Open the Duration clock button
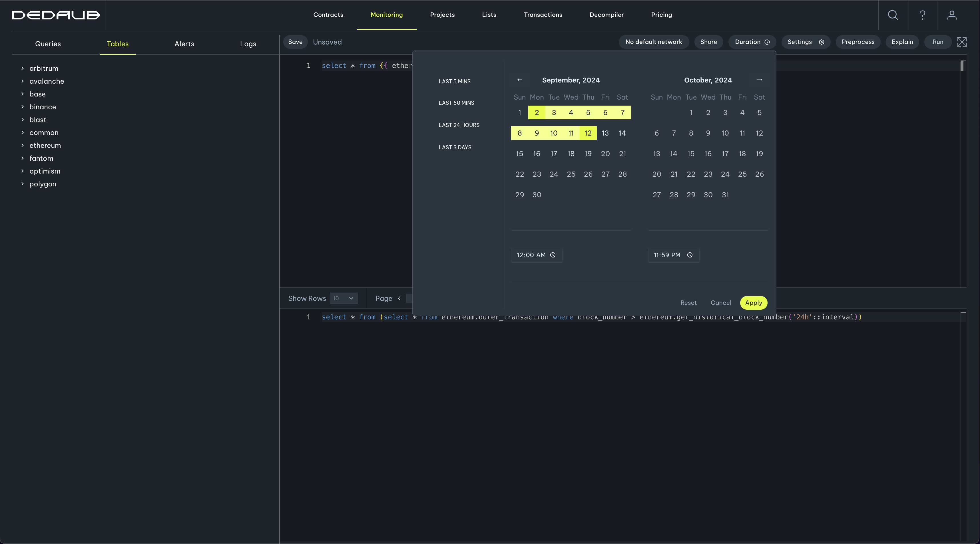 point(752,42)
